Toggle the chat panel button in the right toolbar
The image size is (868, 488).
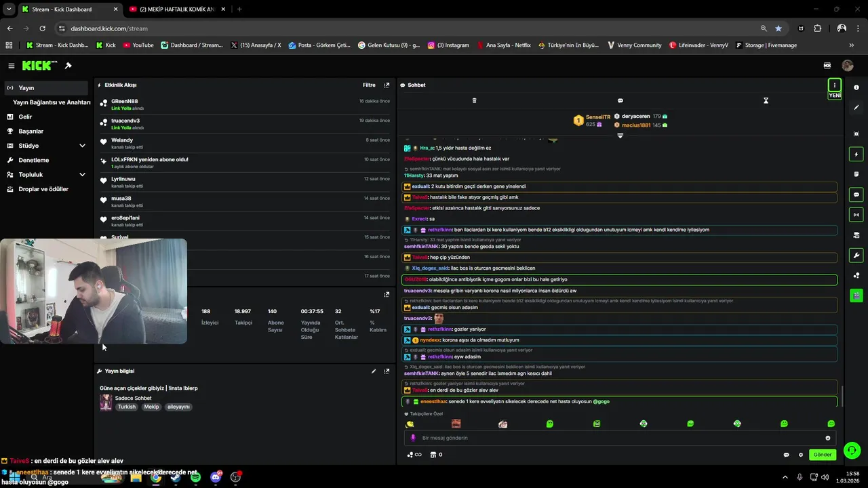856,195
